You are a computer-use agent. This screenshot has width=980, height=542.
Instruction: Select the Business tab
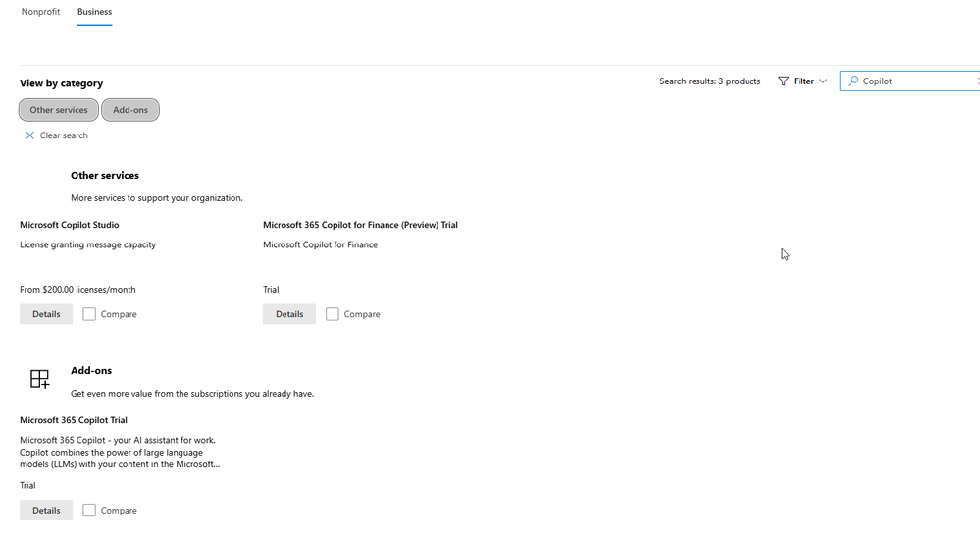pyautogui.click(x=94, y=12)
